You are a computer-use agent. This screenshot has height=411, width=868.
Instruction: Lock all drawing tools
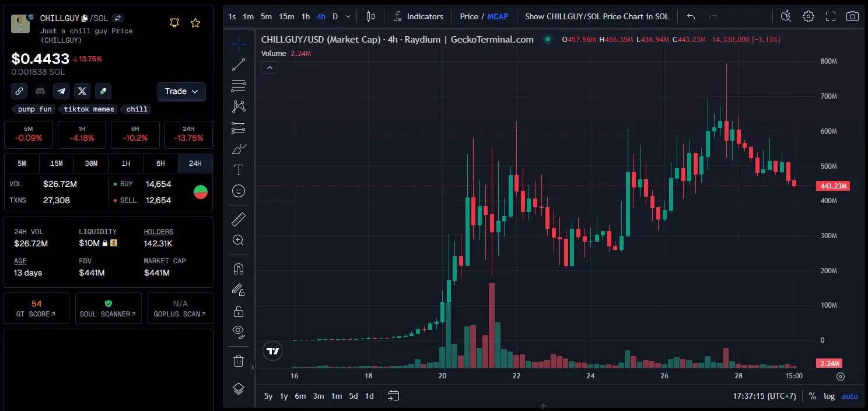click(x=239, y=311)
